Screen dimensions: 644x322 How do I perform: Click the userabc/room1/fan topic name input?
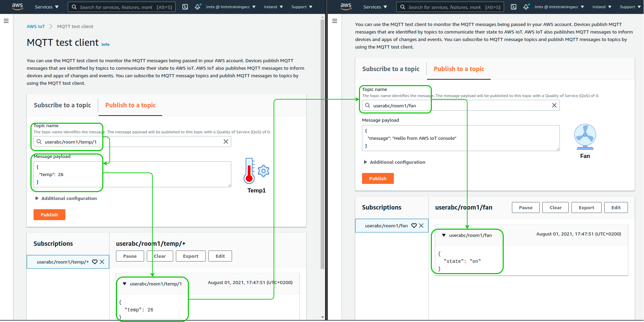[461, 105]
